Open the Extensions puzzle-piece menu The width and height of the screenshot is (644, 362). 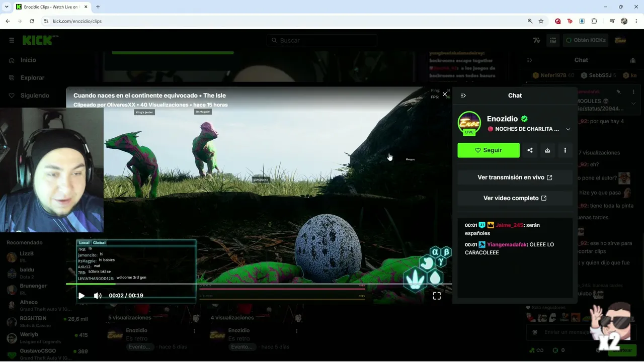(594, 21)
